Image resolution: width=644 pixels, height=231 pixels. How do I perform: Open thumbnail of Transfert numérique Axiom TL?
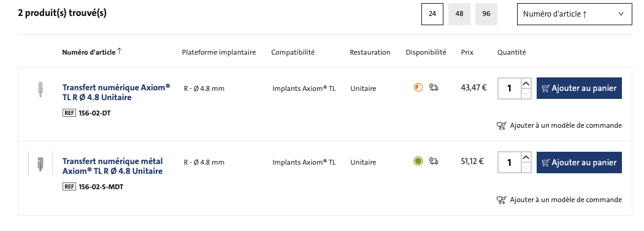[40, 89]
